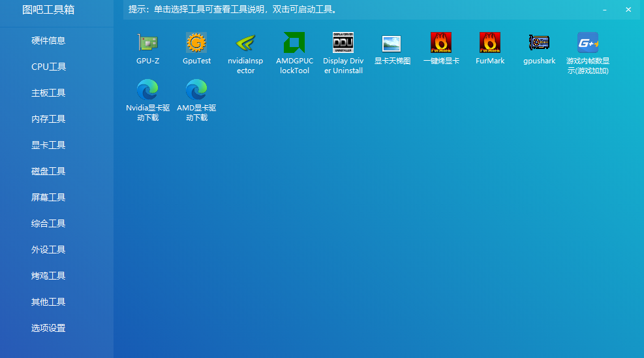644x358 pixels.
Task: Select the GpuTest icon
Action: click(x=196, y=42)
